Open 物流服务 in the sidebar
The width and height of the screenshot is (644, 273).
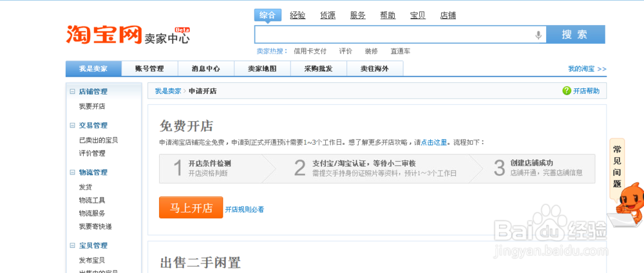pos(92,213)
